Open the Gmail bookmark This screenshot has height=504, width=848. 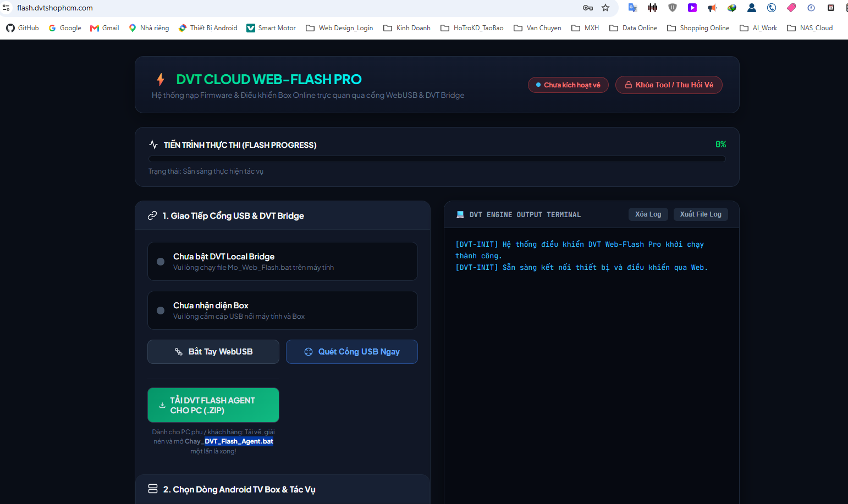(x=104, y=28)
